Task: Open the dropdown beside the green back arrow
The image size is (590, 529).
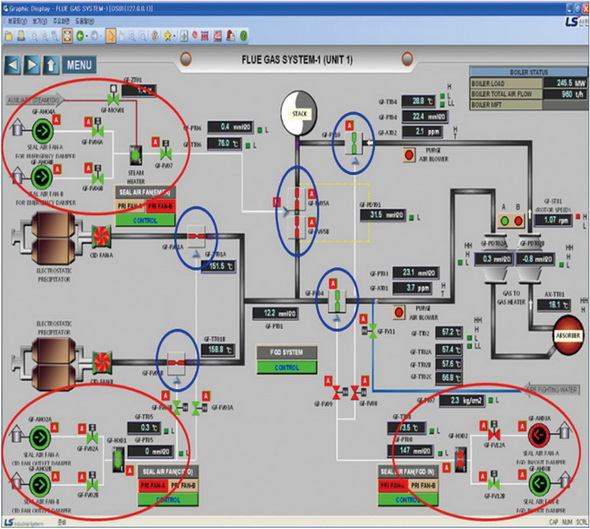Action: [x=87, y=36]
